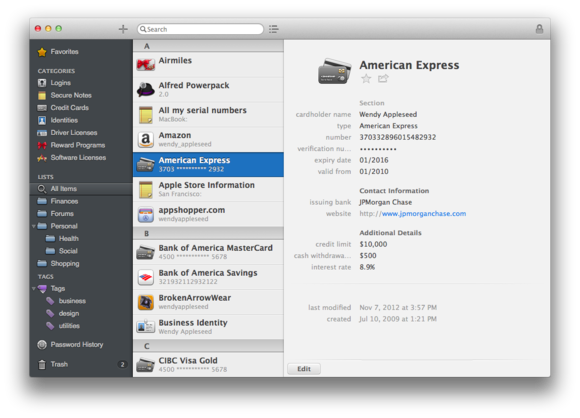Open the Shopping folder

[81, 263]
